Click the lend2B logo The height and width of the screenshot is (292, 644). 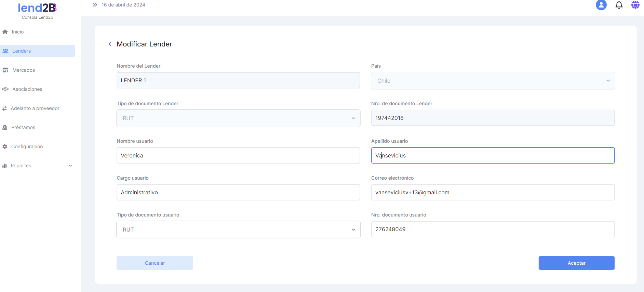click(x=37, y=8)
